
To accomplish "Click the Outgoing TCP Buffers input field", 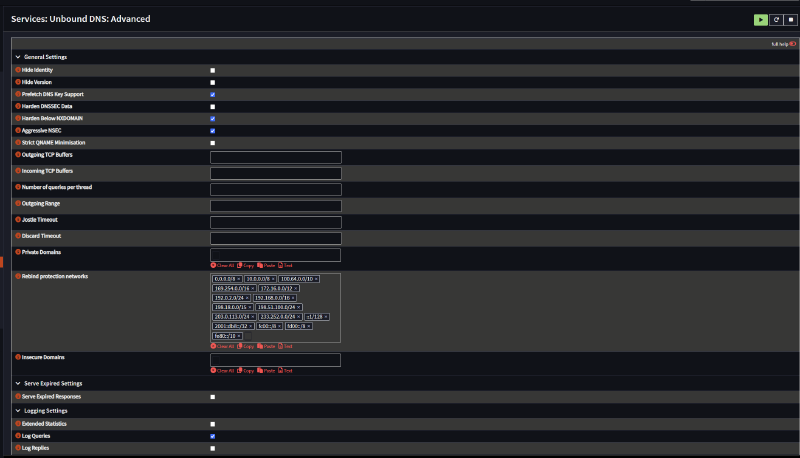I will tap(276, 157).
